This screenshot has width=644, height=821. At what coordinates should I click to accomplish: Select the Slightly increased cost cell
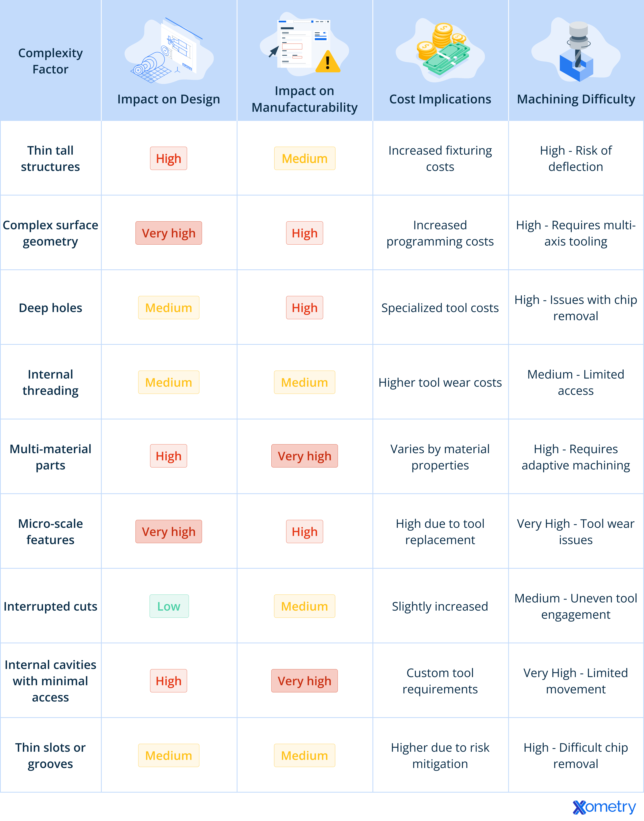[x=440, y=606]
